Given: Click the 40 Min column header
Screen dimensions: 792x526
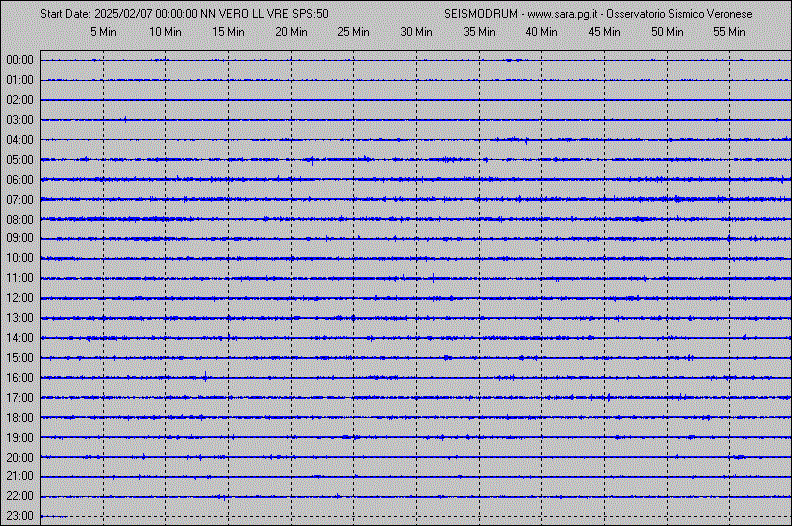Looking at the screenshot, I should click(541, 32).
